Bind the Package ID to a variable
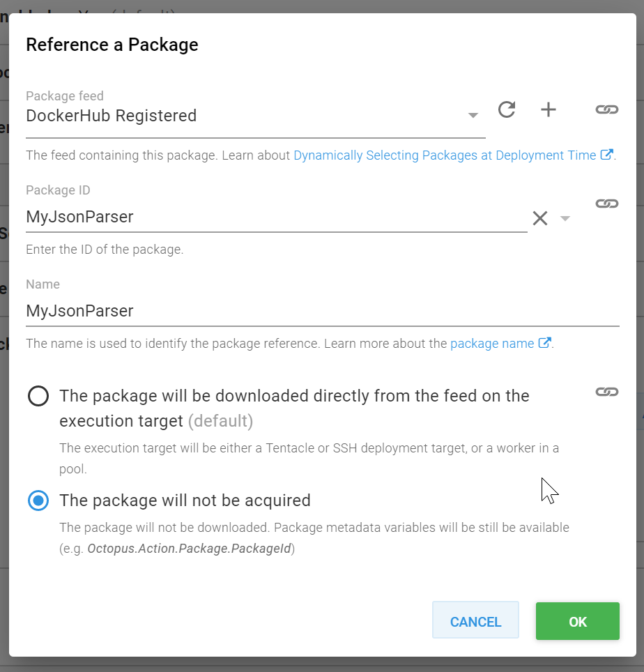The image size is (644, 672). coord(607,204)
